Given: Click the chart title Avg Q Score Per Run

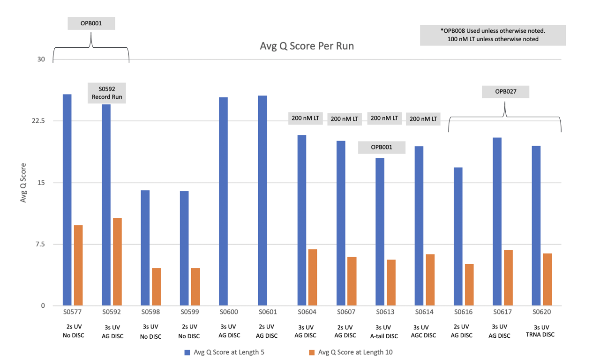Looking at the screenshot, I should coord(307,46).
